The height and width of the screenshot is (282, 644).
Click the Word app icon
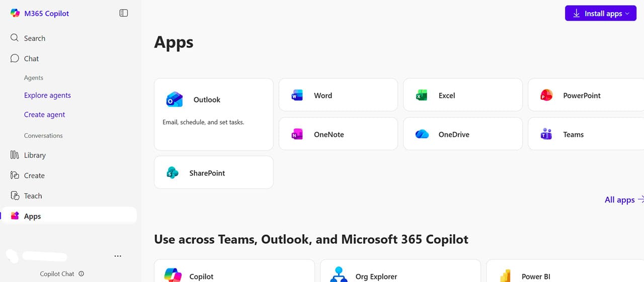tap(297, 95)
